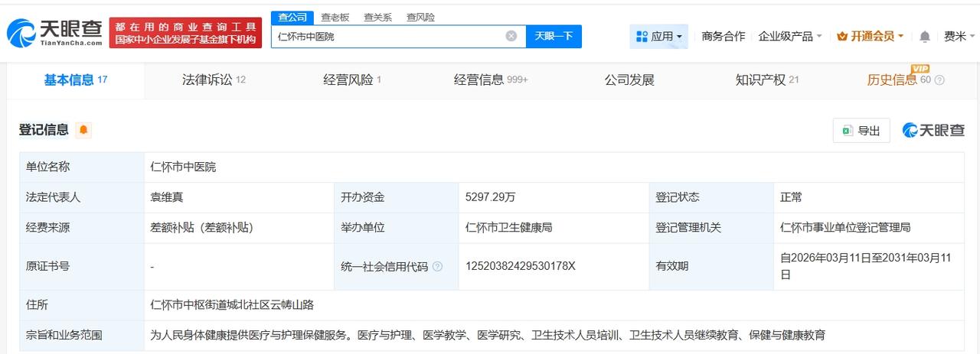Select the validity period date text

tap(865, 266)
